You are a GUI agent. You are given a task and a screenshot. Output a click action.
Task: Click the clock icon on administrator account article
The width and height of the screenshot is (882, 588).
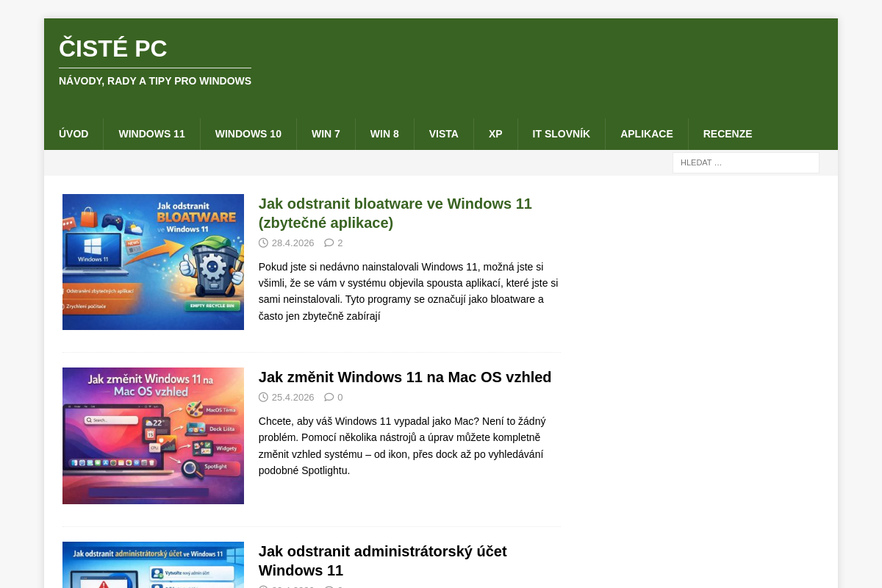coord(263,587)
